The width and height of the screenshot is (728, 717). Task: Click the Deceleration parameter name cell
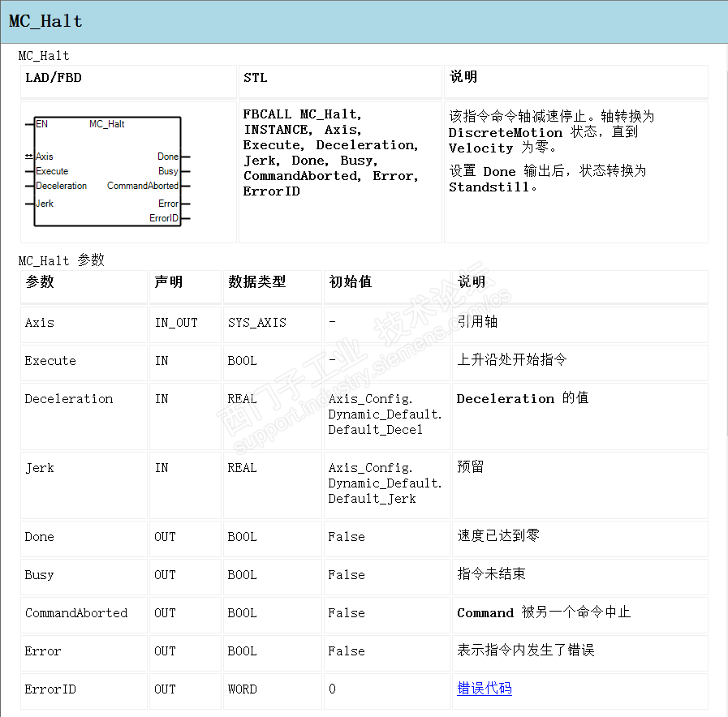84,416
